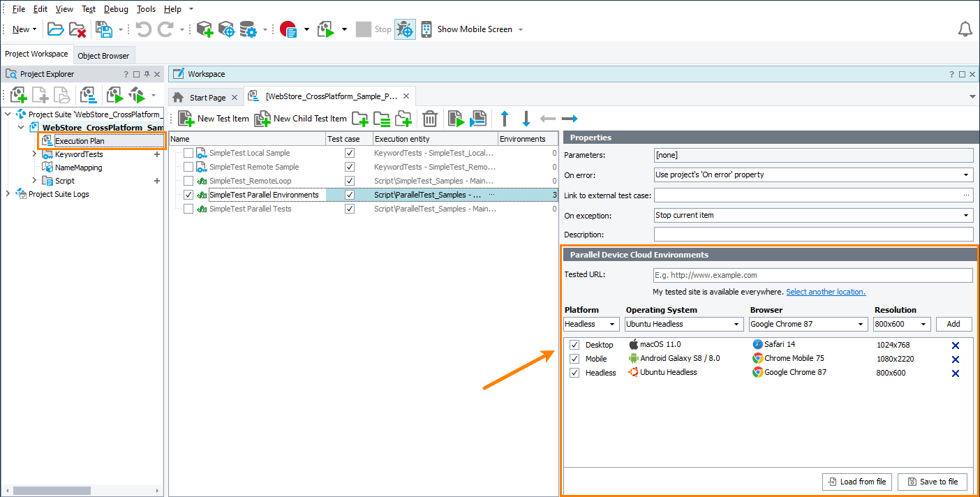Screen dimensions: 980x497
Task: Open the Debug menu
Action: (x=116, y=8)
